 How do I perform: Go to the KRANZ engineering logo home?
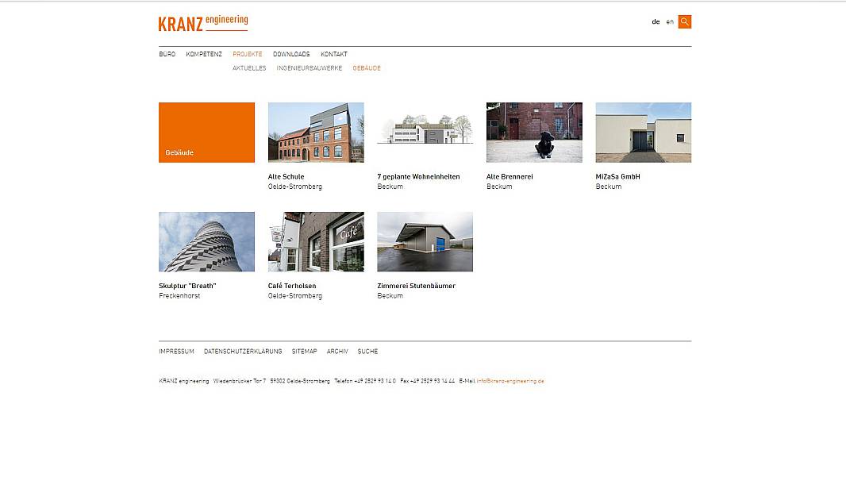tap(203, 23)
